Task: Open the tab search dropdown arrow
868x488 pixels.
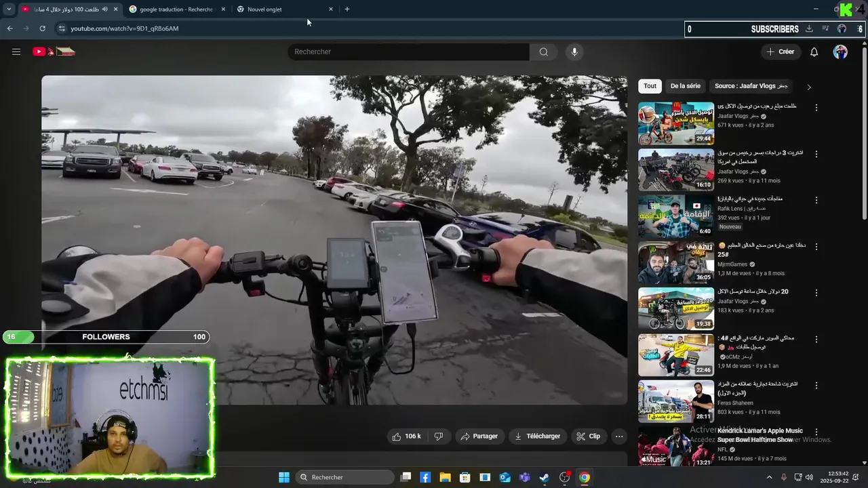Action: pyautogui.click(x=8, y=9)
